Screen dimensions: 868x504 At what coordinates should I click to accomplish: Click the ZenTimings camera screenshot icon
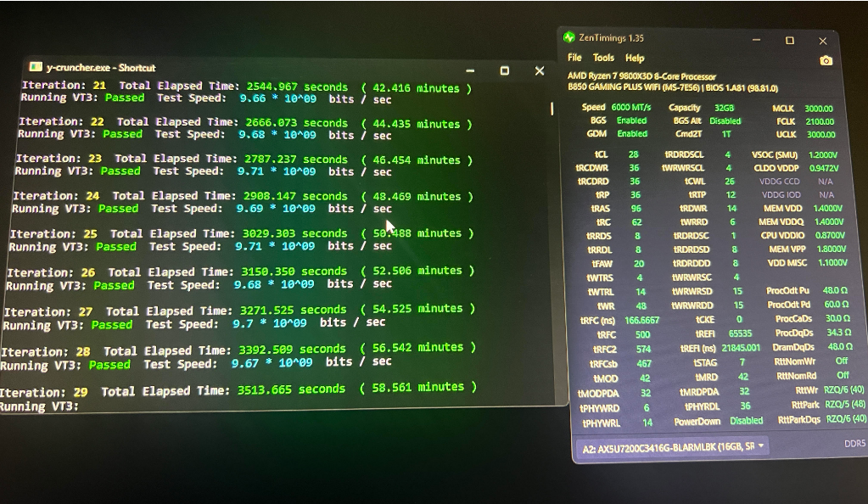pos(826,60)
